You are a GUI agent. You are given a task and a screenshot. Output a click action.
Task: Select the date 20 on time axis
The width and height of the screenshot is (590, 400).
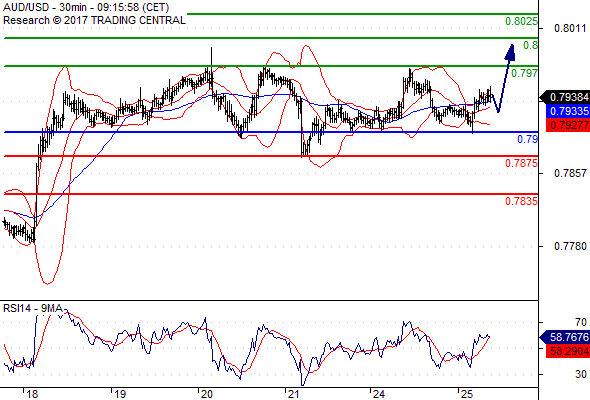pyautogui.click(x=207, y=394)
